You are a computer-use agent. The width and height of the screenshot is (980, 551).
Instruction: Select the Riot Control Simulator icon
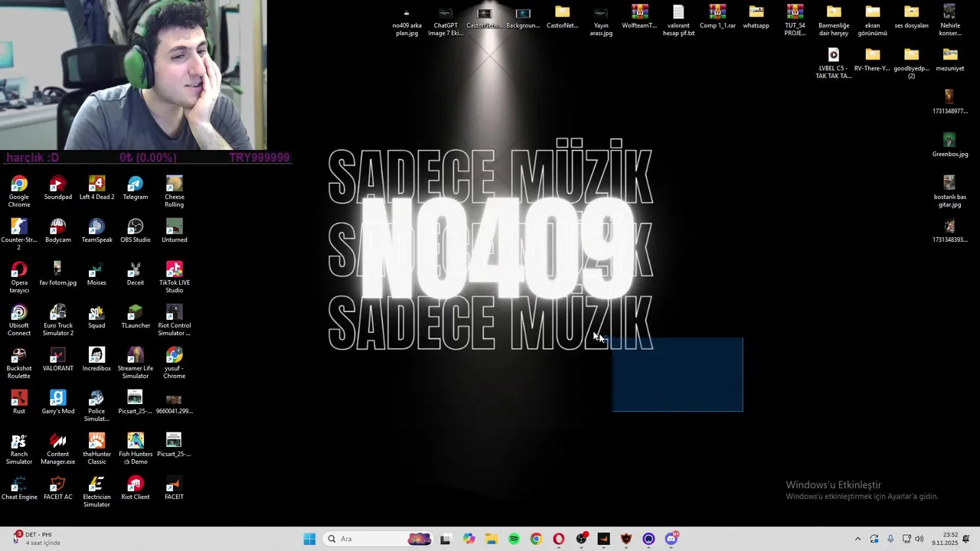174,320
